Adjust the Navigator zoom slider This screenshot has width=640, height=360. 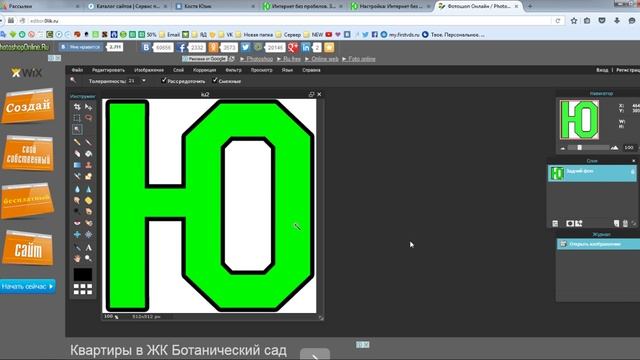point(579,148)
